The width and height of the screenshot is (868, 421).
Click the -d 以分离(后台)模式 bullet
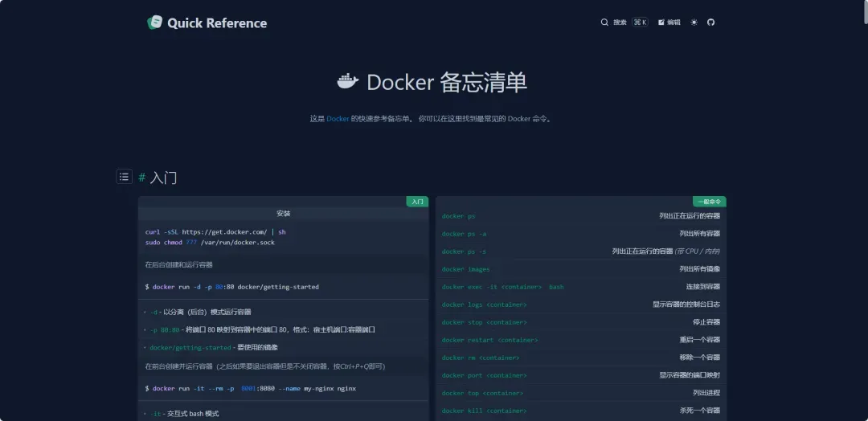(x=200, y=312)
